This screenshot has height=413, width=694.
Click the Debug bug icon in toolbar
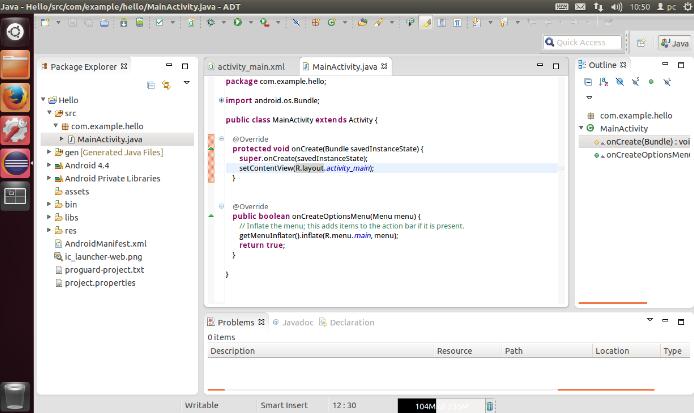click(x=211, y=21)
